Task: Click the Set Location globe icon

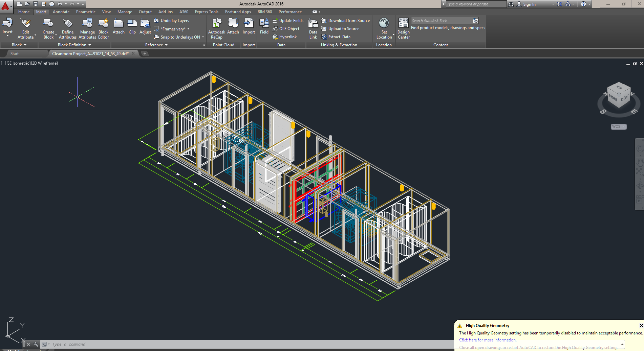Action: pyautogui.click(x=384, y=23)
